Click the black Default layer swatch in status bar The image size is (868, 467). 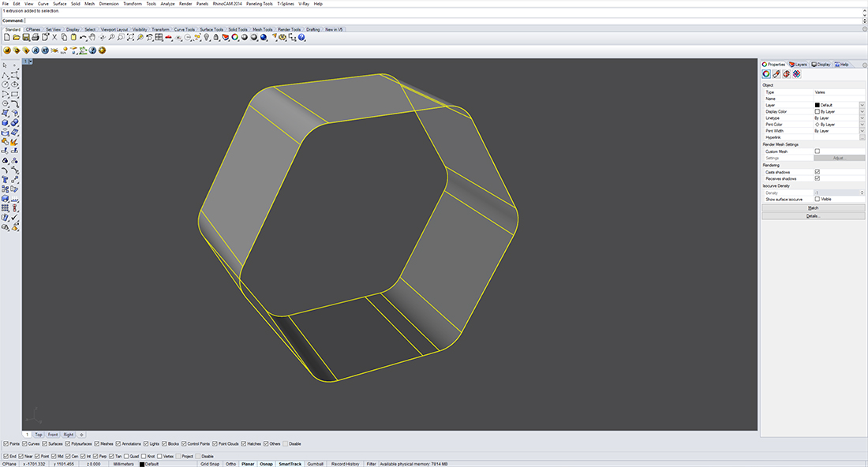(142, 464)
